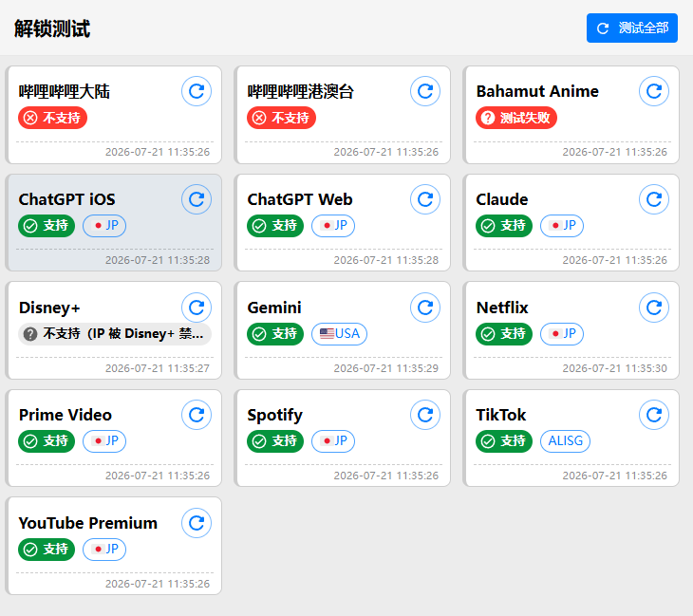This screenshot has height=616, width=693.
Task: Click 支持 badge on TikTok card
Action: (504, 441)
